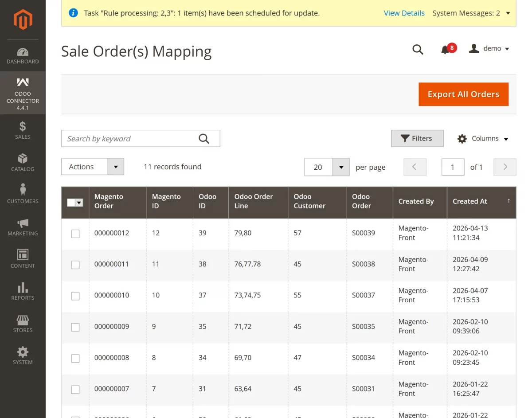This screenshot has width=532, height=418.
Task: Open the Customers sidebar menu
Action: click(23, 195)
